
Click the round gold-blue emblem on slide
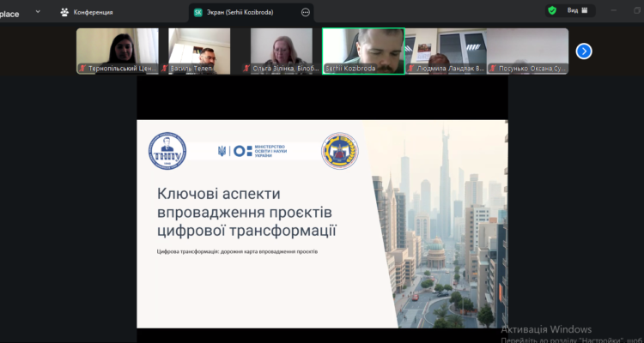(x=338, y=150)
